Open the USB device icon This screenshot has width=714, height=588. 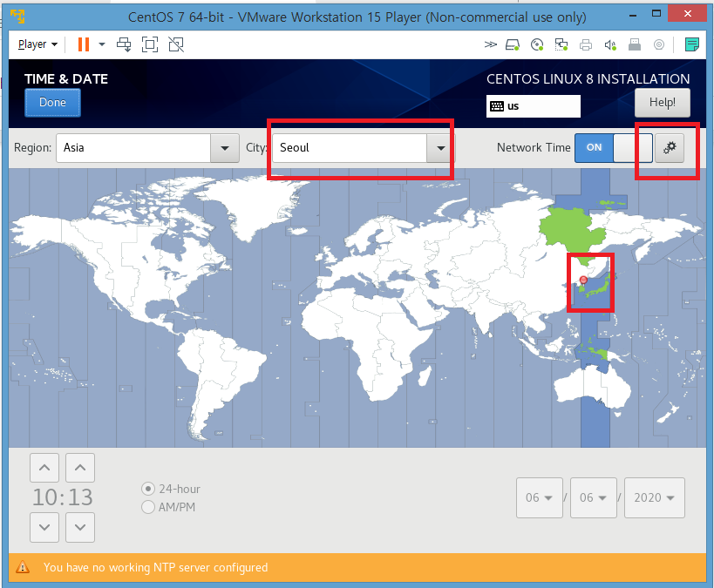pyautogui.click(x=635, y=44)
